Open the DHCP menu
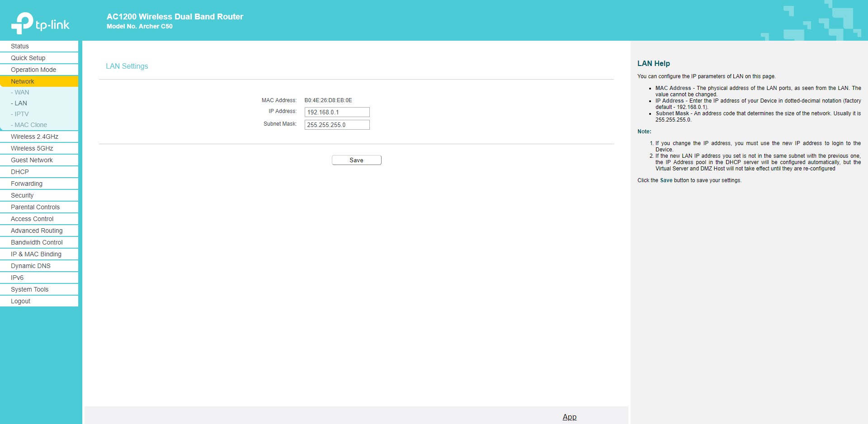This screenshot has width=868, height=424. (x=20, y=172)
